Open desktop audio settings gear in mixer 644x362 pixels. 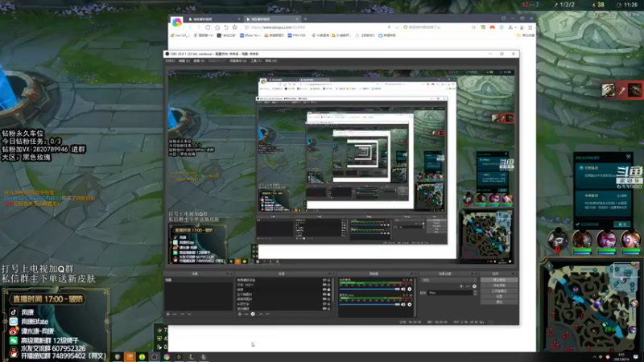pos(410,289)
